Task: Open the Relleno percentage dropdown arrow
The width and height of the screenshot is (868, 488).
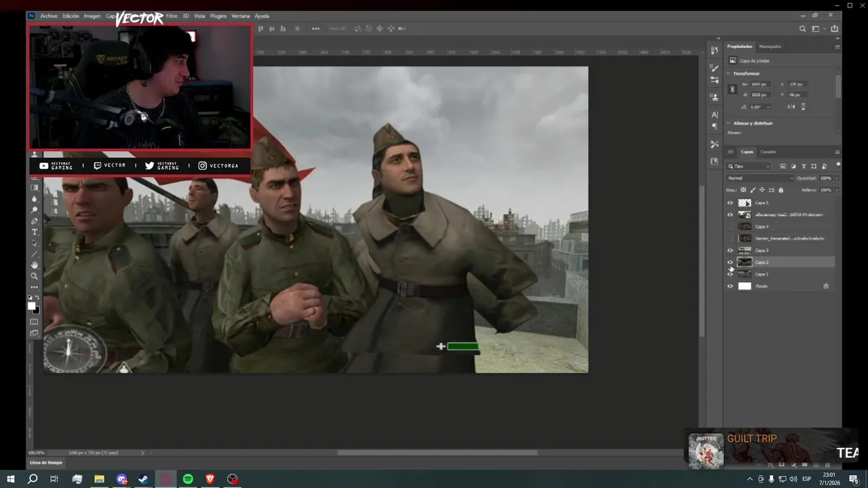Action: tap(837, 190)
